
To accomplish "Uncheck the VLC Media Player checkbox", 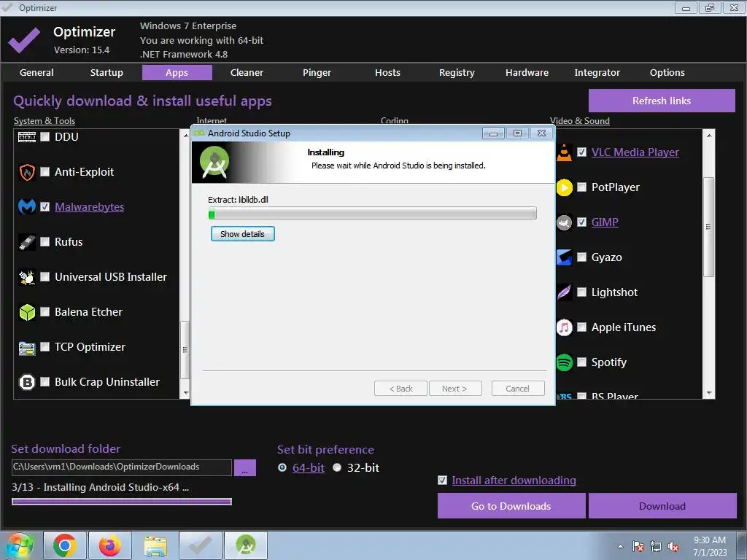I will pyautogui.click(x=581, y=152).
